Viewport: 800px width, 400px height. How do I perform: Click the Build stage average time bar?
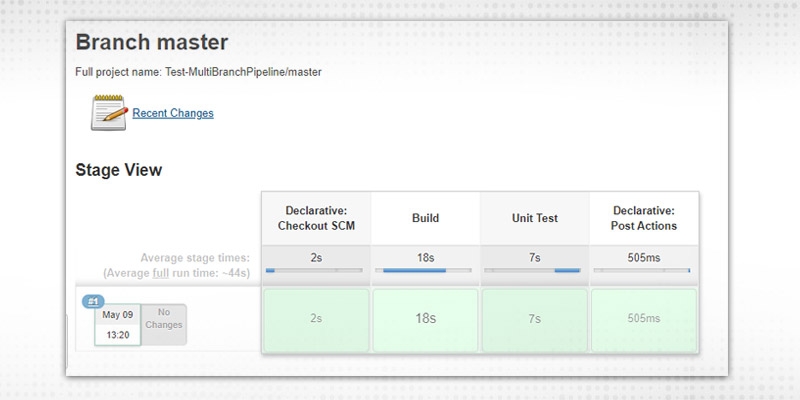(425, 270)
